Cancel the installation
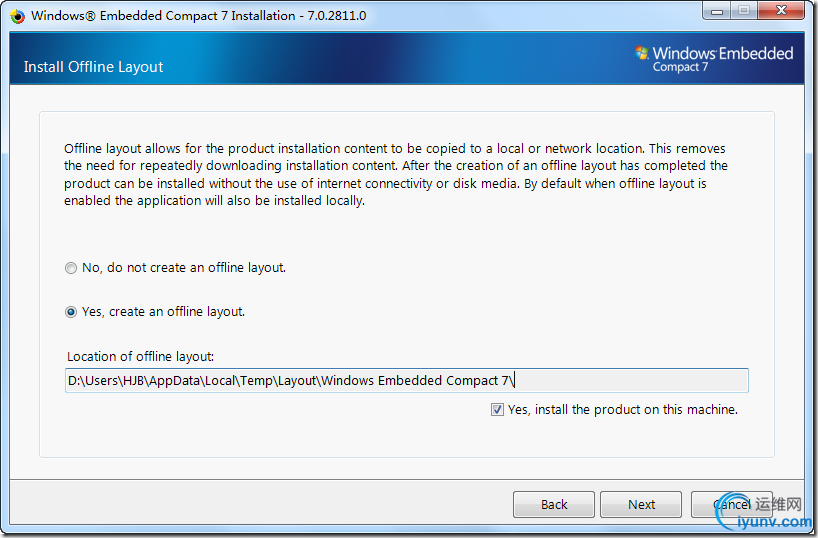Image resolution: width=818 pixels, height=538 pixels. [x=730, y=505]
